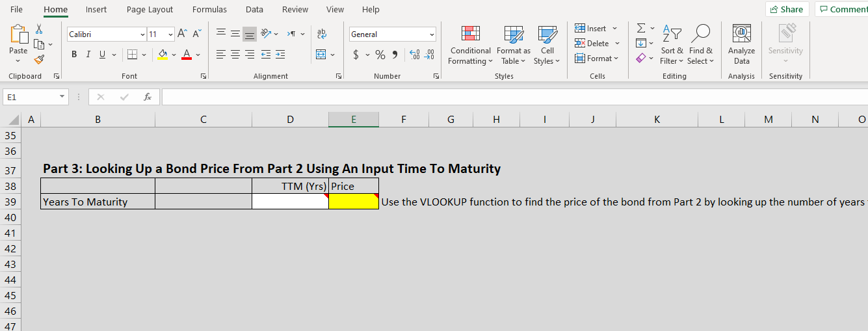Increase font size with large A
868x331 pixels.
(x=183, y=34)
